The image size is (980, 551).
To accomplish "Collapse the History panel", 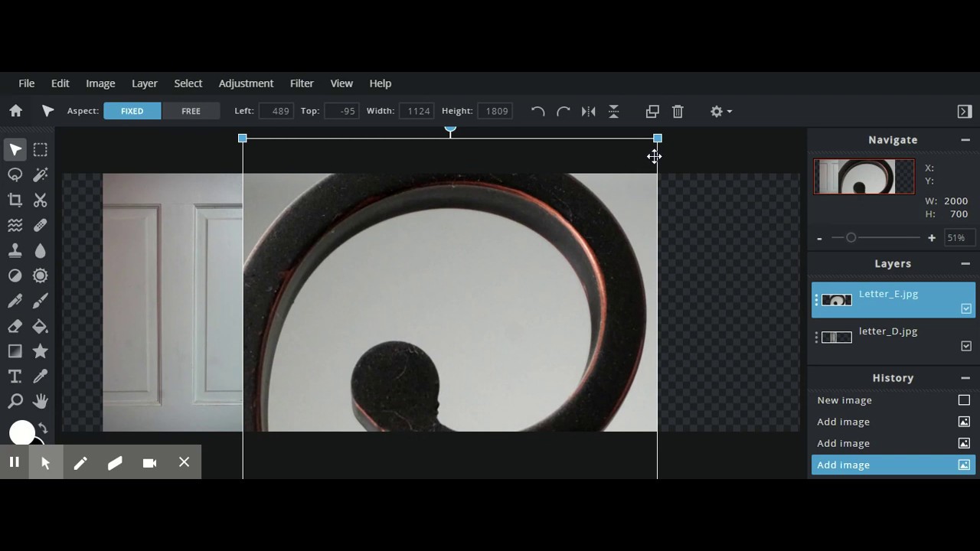I will pos(965,378).
